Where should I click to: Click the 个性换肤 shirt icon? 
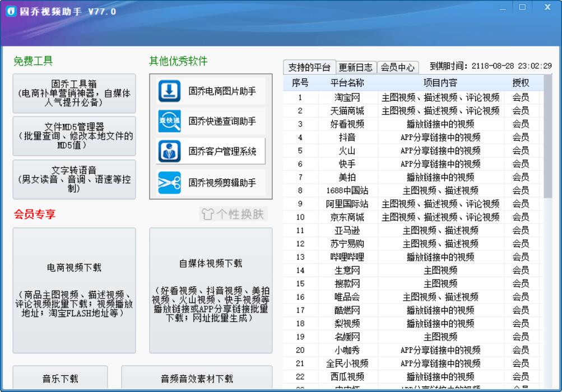coord(207,214)
